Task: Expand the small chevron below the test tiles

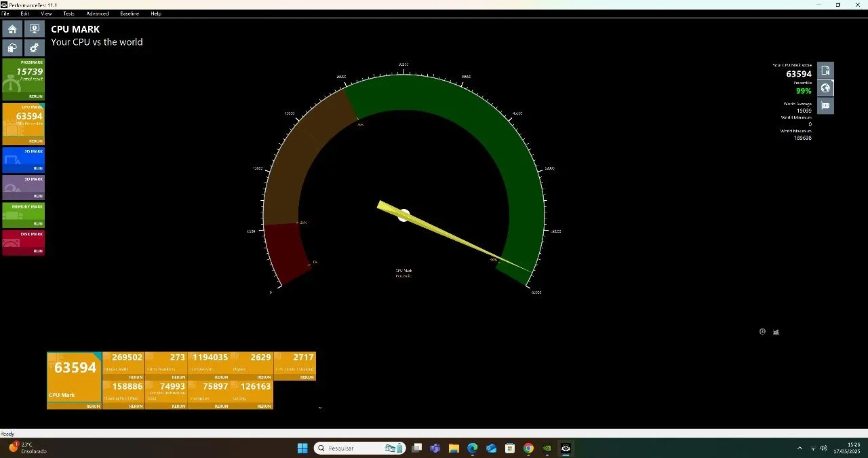Action: [319, 408]
